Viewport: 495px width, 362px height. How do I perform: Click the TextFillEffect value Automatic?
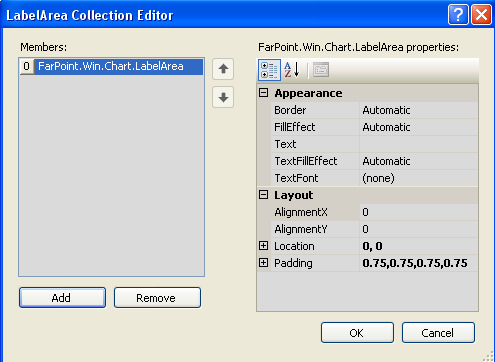coord(386,161)
